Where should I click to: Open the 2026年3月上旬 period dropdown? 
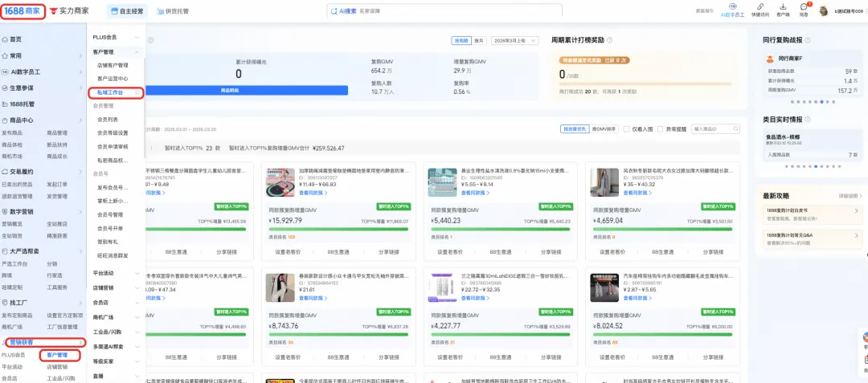[515, 41]
